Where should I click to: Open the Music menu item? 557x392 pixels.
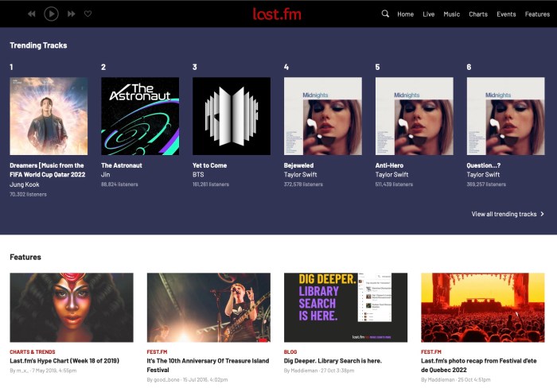pos(451,14)
